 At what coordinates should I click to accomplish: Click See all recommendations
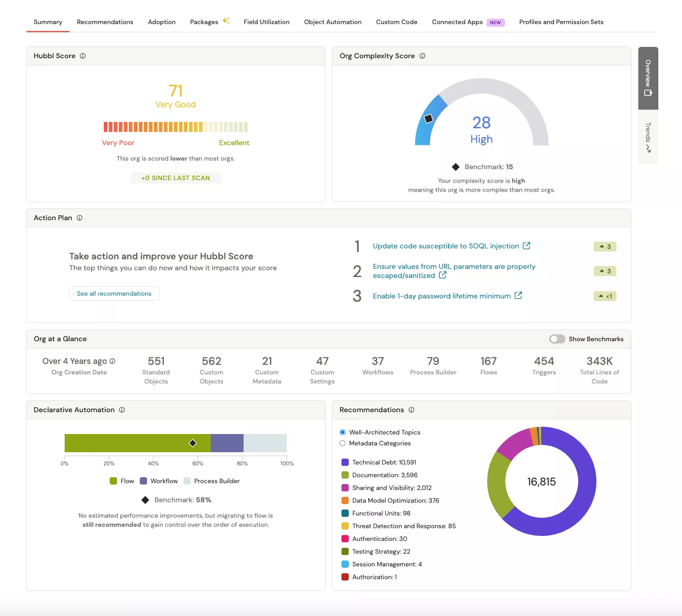tap(114, 293)
